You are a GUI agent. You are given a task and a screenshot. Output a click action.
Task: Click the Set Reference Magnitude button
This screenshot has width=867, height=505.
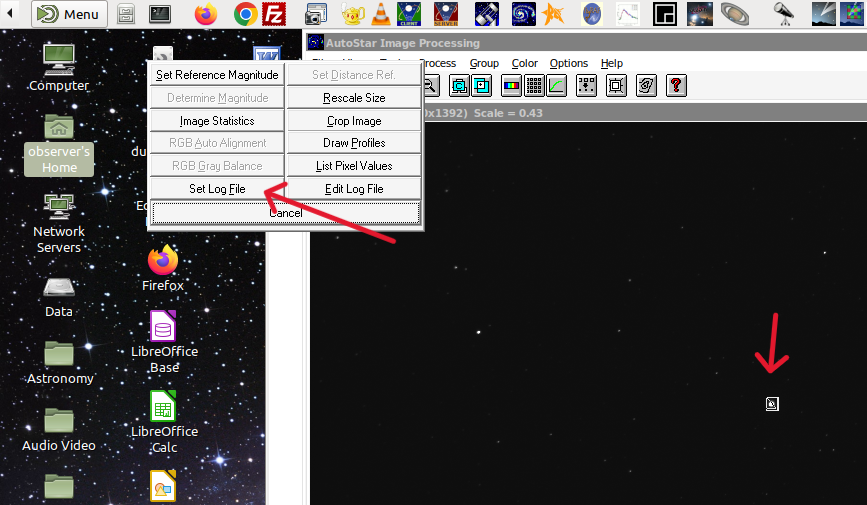tap(217, 75)
